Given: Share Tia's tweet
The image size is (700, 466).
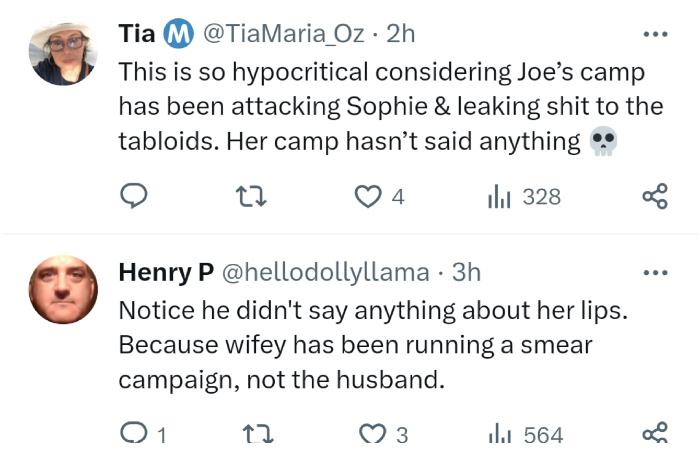Looking at the screenshot, I should point(654,197).
